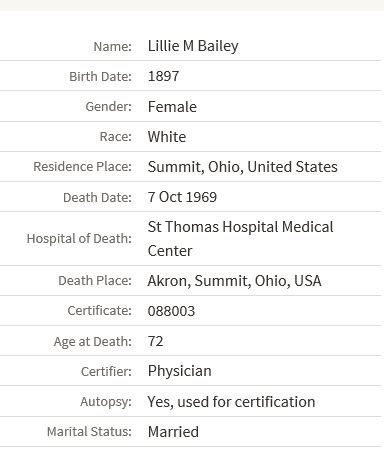The image size is (384, 450).
Task: Select birth date value 1897
Action: tap(163, 76)
